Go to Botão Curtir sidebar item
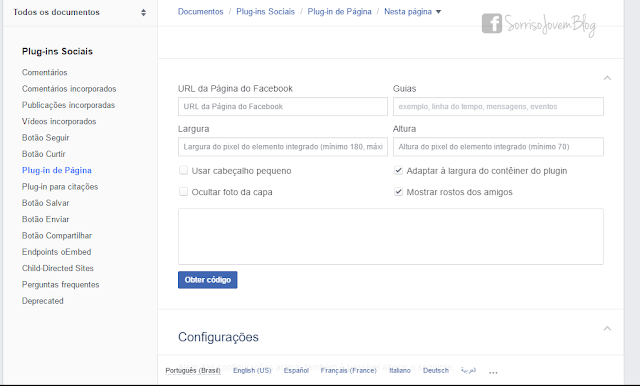The image size is (640, 386). [x=44, y=154]
